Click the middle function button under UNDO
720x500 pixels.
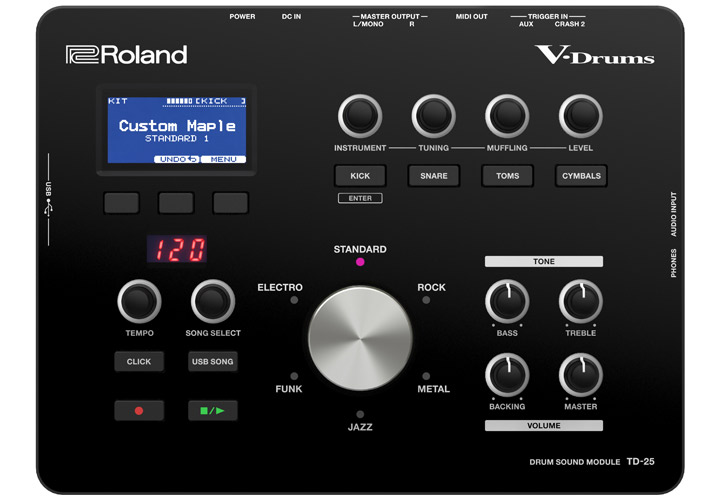coord(176,202)
